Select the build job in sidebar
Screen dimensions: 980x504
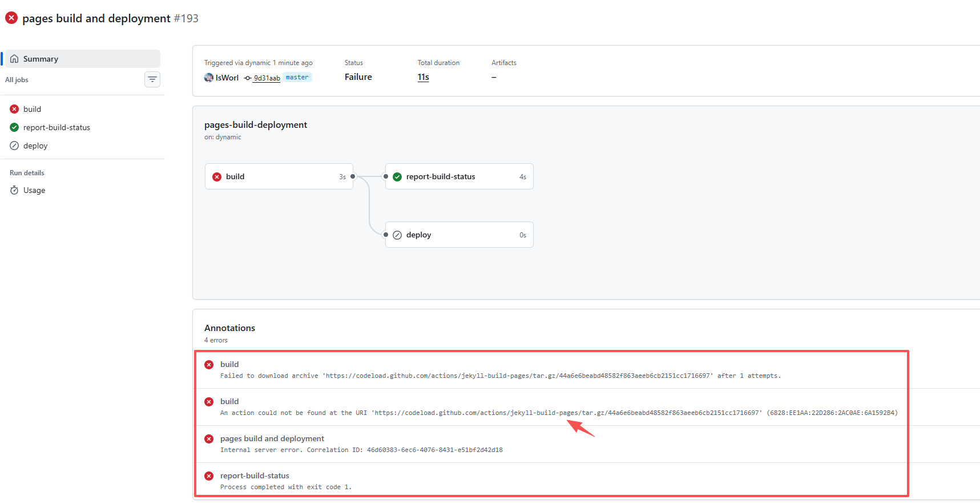(x=32, y=109)
